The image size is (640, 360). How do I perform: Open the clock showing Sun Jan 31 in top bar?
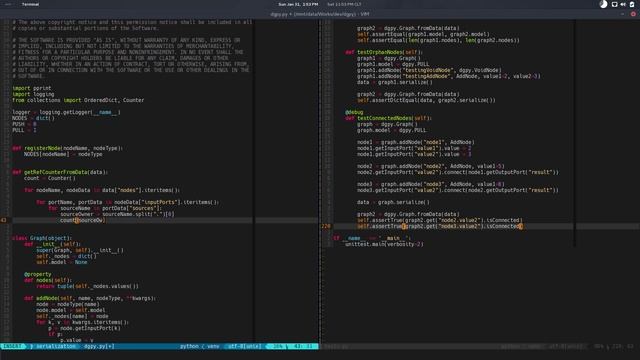[x=298, y=4]
